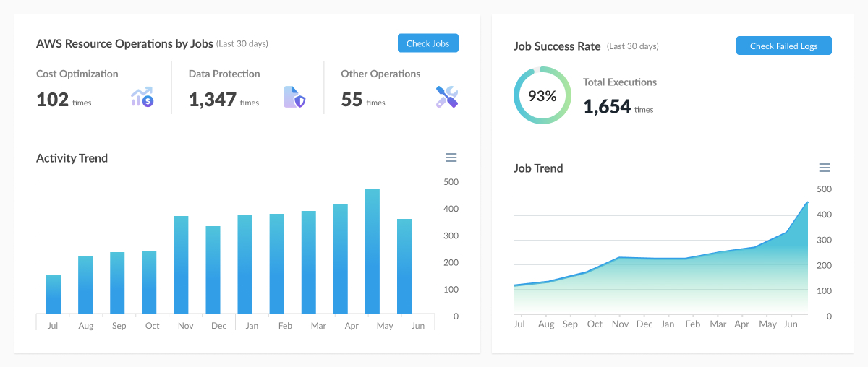Select the May bar in Activity Trend
This screenshot has width=868, height=367.
pos(373,251)
